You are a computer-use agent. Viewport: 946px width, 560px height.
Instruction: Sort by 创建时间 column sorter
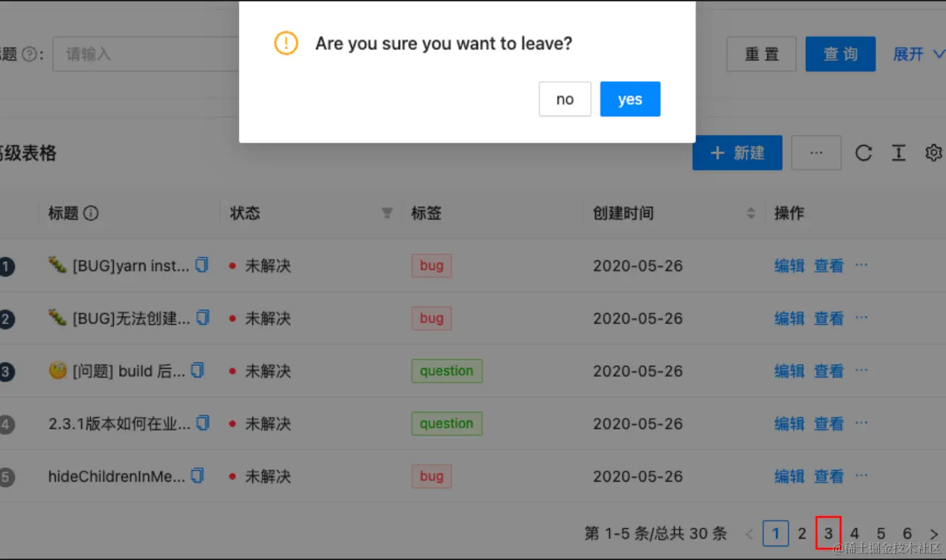click(750, 214)
